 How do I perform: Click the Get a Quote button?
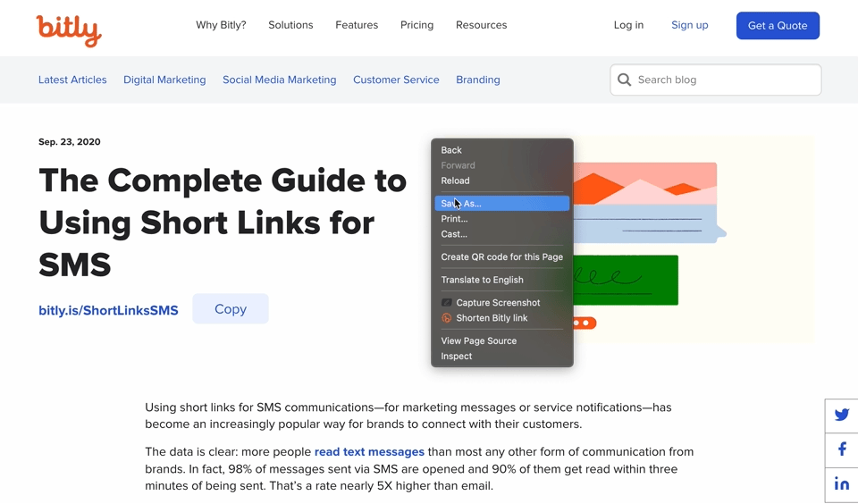778,26
